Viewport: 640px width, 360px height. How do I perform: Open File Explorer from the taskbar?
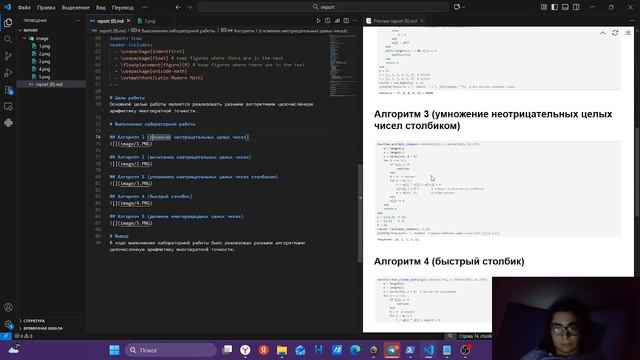tap(282, 350)
